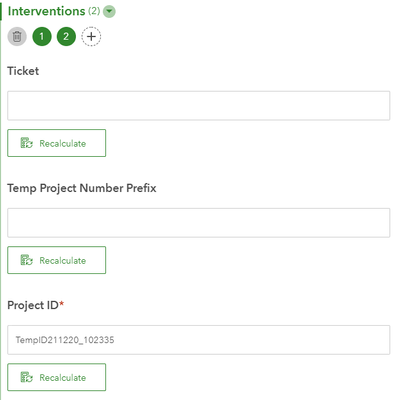Screen dimensions: 397x400
Task: Recalculate the Temp Project Number Prefix
Action: 57,260
